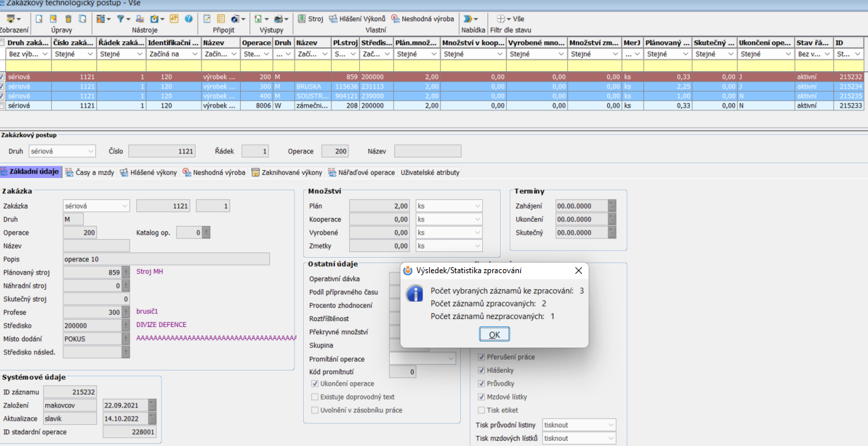The image size is (868, 446).
Task: Click the blue question mark help icon
Action: 188,19
